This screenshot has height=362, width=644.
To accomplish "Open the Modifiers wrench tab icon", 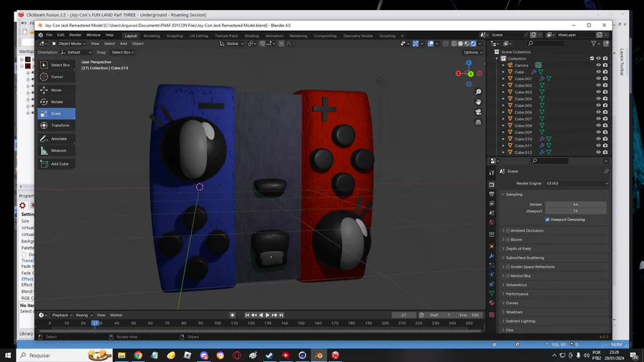I will (x=492, y=255).
